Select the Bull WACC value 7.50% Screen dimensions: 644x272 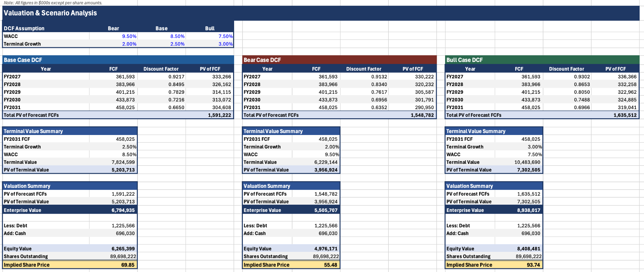tap(225, 36)
